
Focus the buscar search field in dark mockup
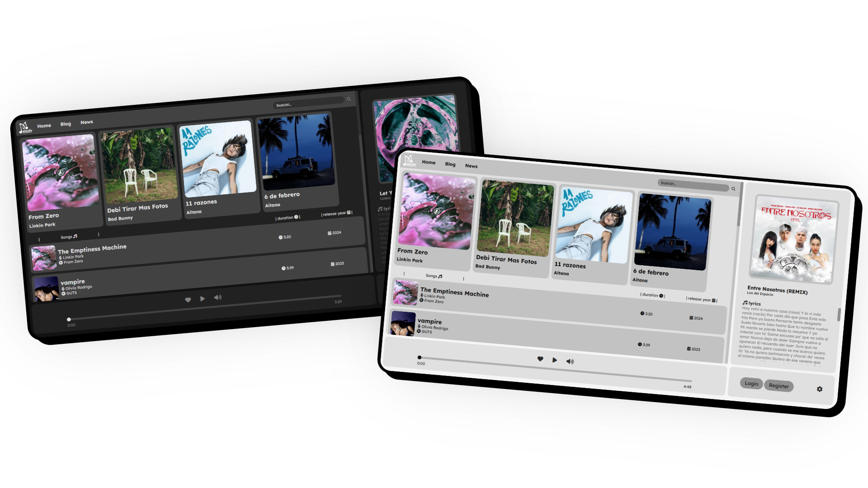(310, 103)
